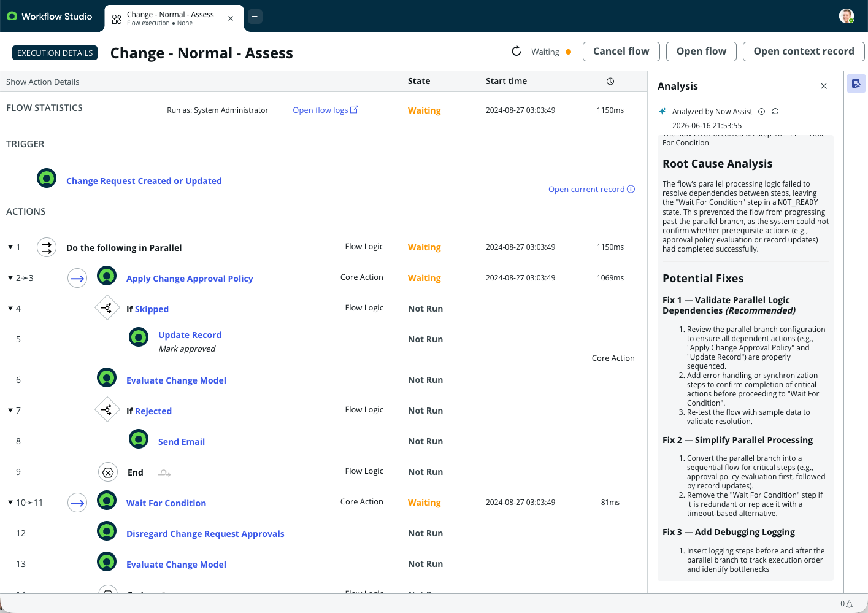Click the step 9 End flow logic icon

click(108, 472)
